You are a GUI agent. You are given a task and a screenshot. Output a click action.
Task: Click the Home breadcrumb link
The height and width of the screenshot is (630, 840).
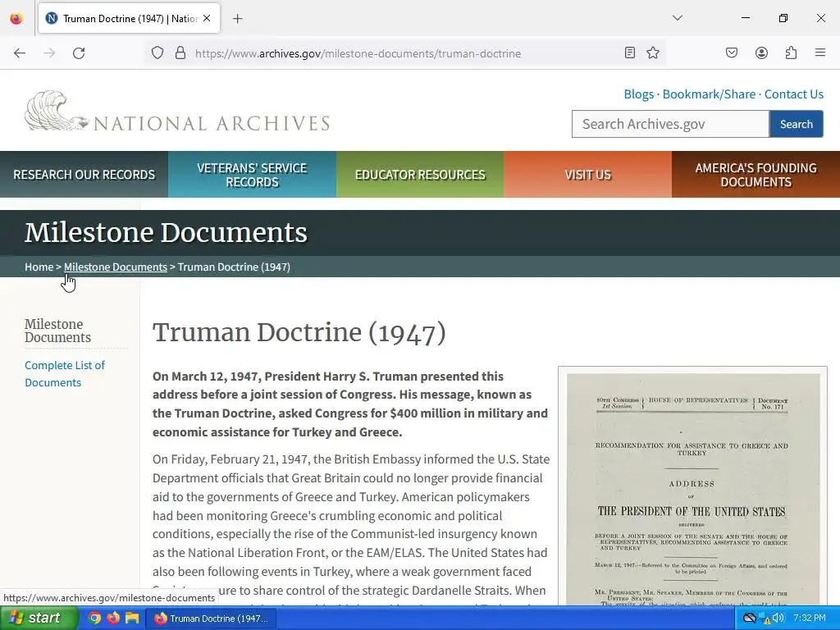click(x=39, y=267)
